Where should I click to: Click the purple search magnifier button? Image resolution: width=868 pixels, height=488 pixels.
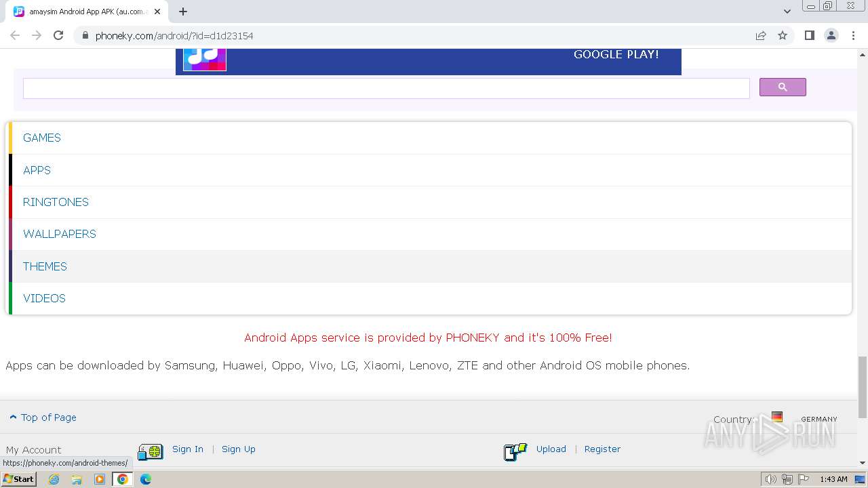(783, 87)
